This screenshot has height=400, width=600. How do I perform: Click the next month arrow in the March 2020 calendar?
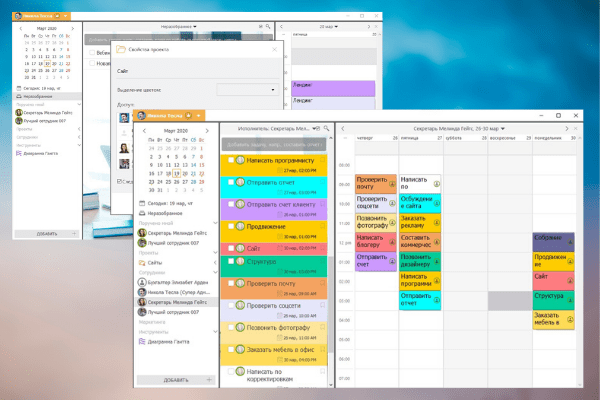point(208,130)
